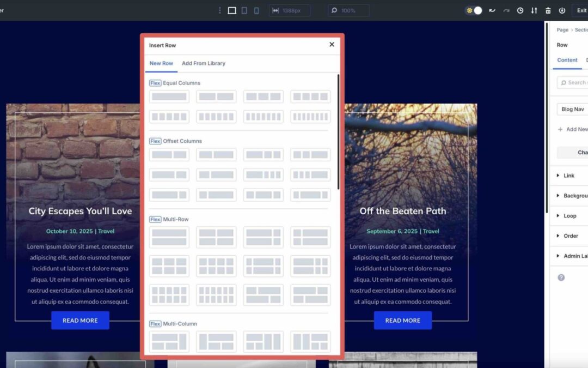The width and height of the screenshot is (588, 368).
Task: Select the Content tab in the panel
Action: [x=567, y=60]
